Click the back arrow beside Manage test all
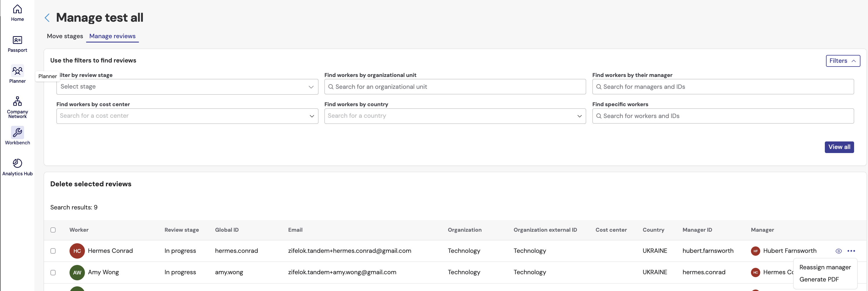 click(47, 17)
